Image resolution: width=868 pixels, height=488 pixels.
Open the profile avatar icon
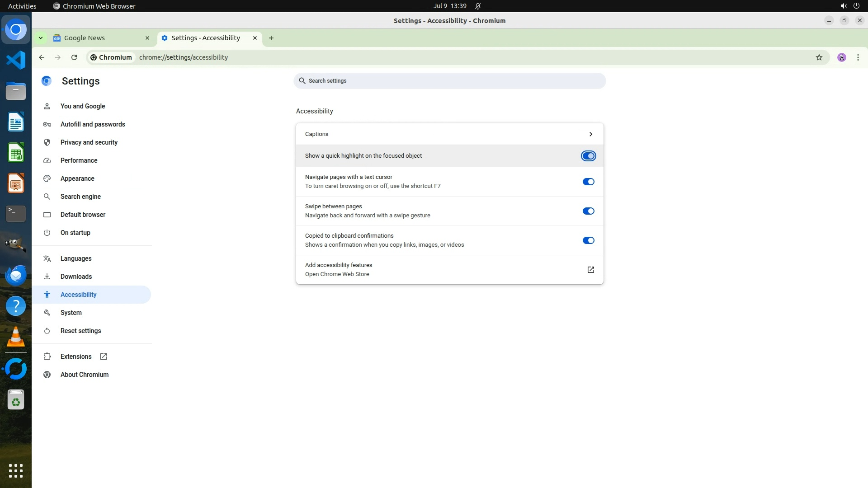click(x=841, y=57)
